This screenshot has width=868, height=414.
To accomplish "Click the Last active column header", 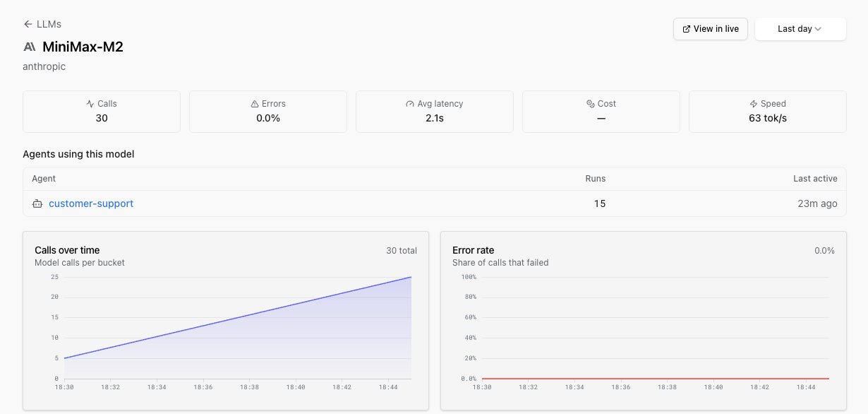I will coord(815,179).
